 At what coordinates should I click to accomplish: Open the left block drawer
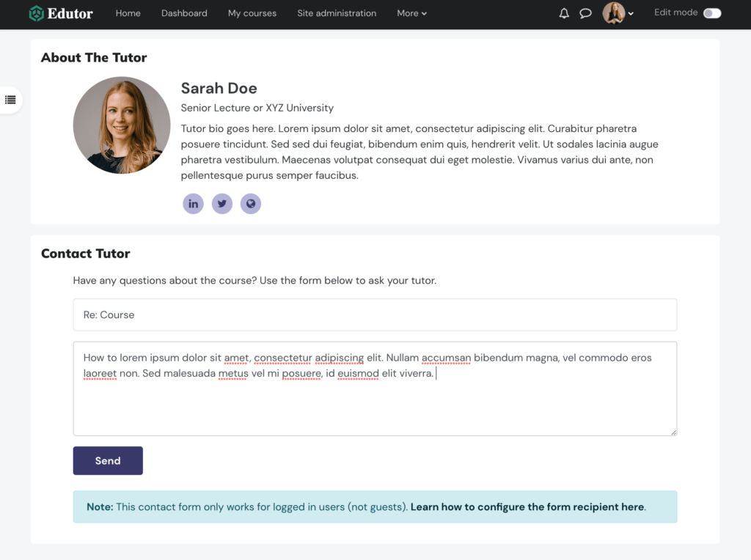10,100
